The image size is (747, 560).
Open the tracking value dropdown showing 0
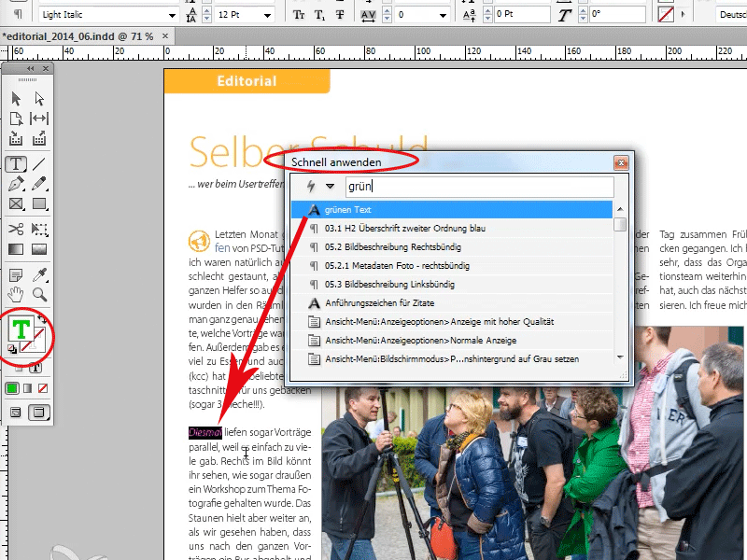[x=443, y=15]
